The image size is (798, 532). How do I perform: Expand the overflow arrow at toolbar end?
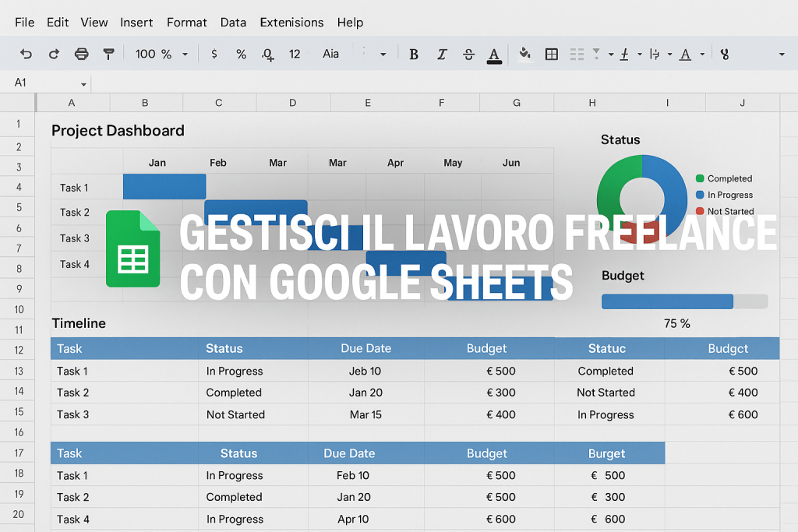(x=782, y=55)
